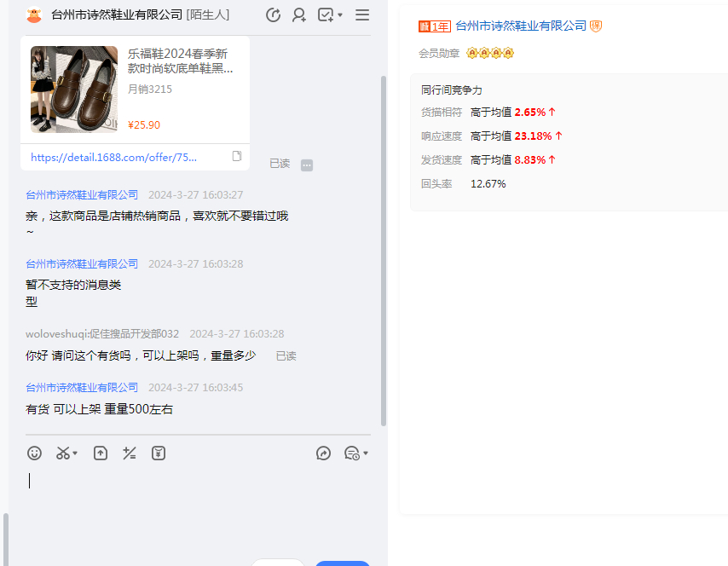Open 台州市诗然鞋业有限公司 company link in right panel
This screenshot has height=566, width=728.
coord(521,26)
